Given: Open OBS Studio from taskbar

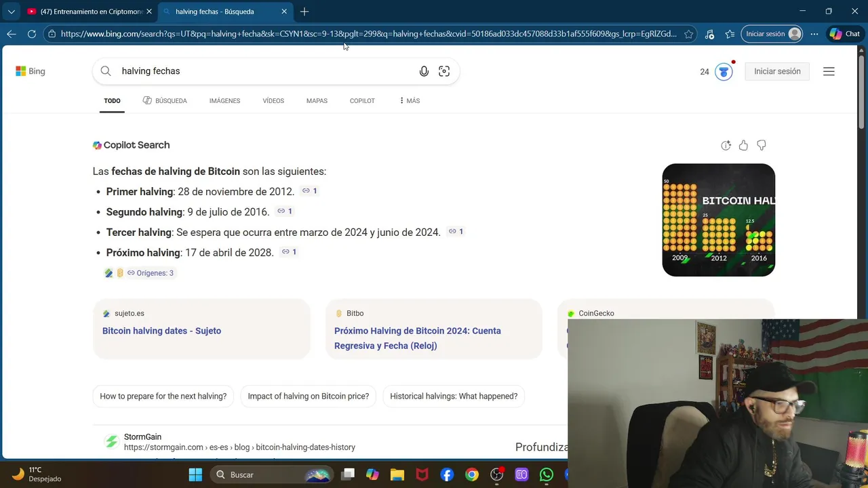Looking at the screenshot, I should coord(497,475).
